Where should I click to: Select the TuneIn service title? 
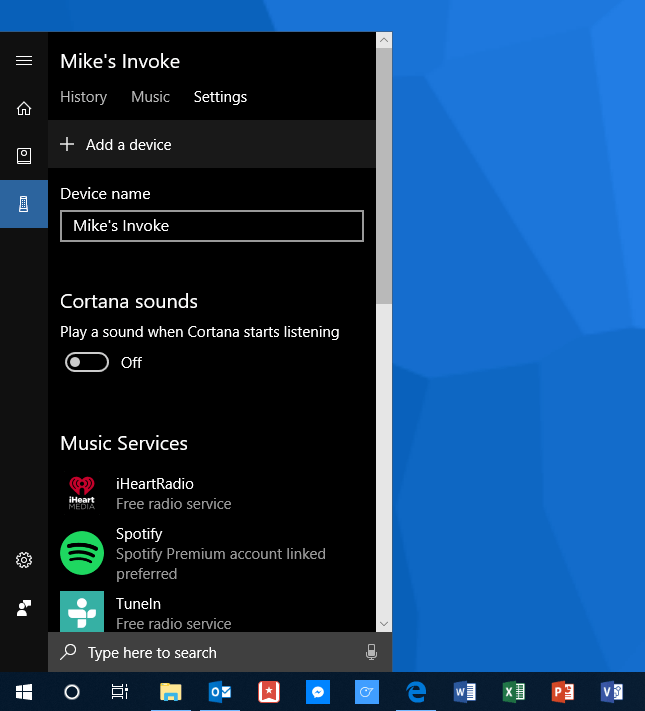tap(138, 604)
